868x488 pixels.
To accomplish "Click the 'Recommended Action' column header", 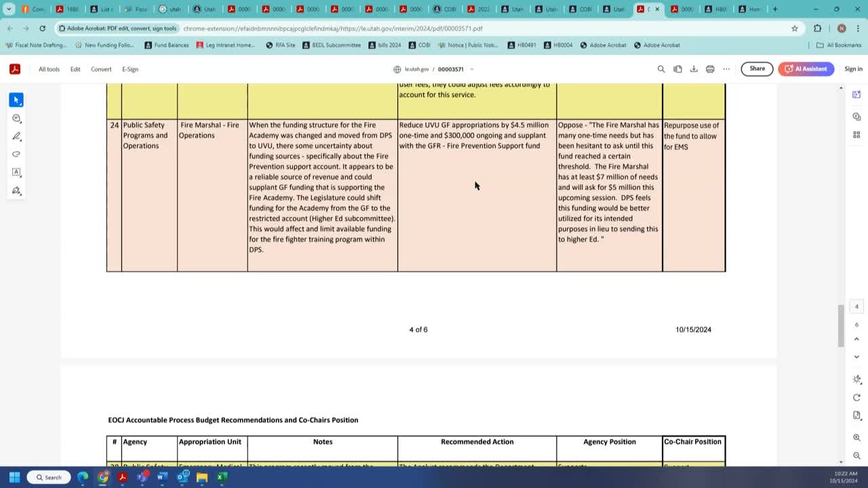I will (x=477, y=442).
